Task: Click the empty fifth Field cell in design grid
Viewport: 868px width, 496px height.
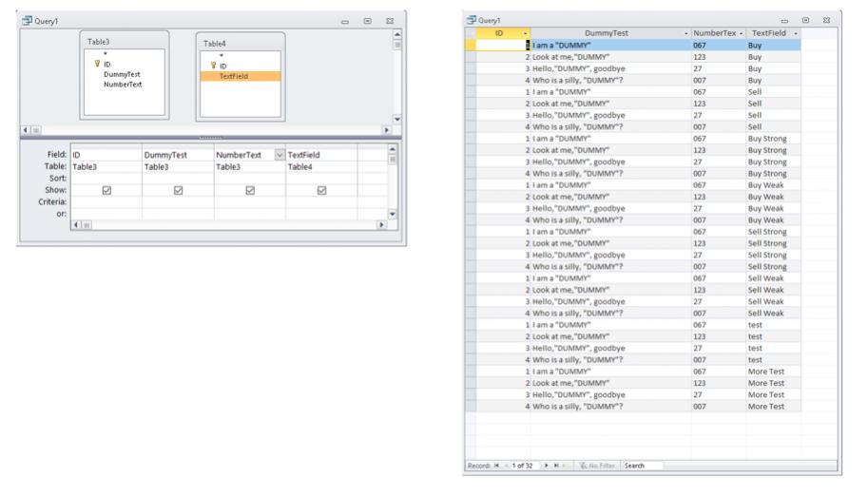Action: point(372,155)
